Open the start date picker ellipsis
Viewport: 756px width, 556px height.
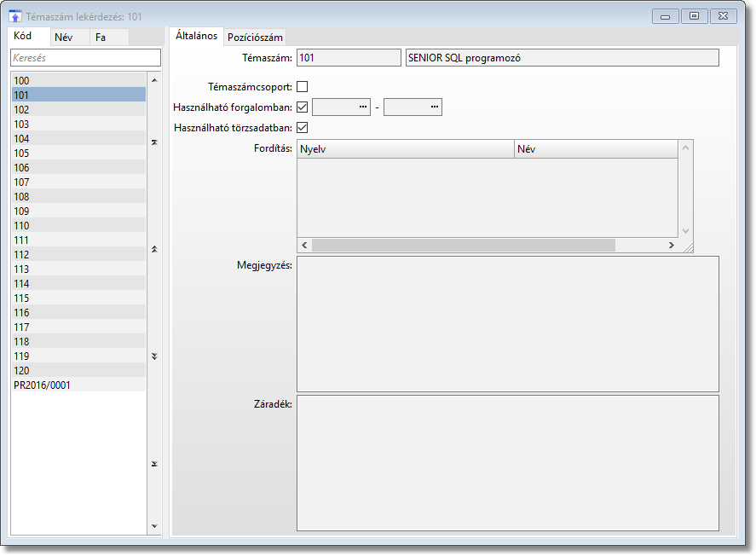tap(363, 107)
